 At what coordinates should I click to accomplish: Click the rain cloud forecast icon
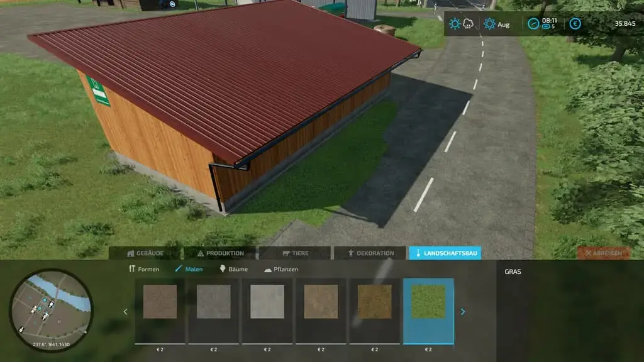[469, 25]
